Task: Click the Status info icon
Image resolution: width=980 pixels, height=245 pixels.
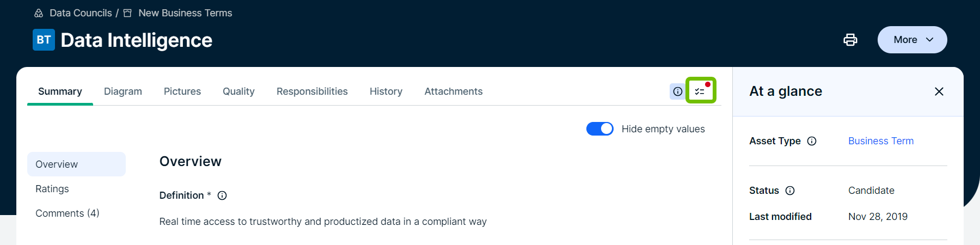Action: pos(790,191)
